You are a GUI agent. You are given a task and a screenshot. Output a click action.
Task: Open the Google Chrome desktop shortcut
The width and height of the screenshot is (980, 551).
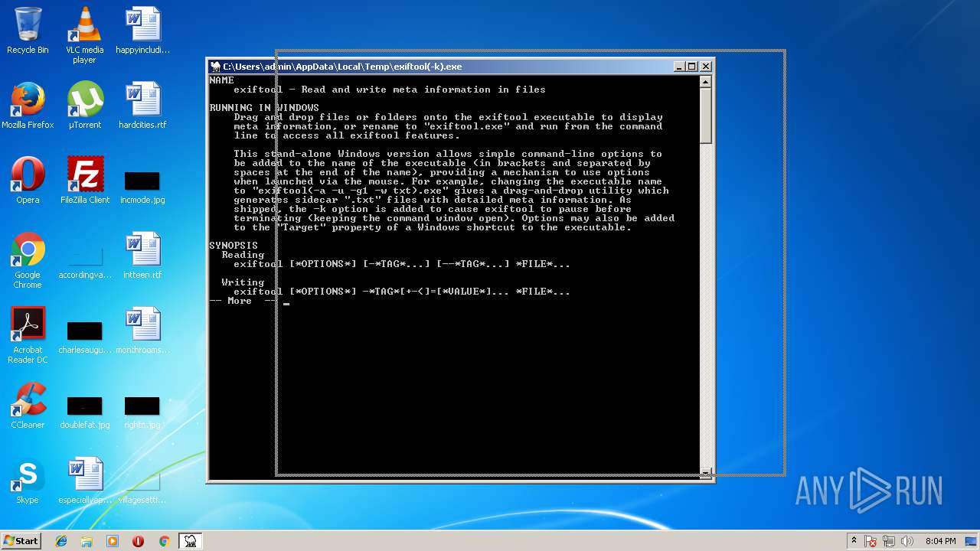click(28, 260)
